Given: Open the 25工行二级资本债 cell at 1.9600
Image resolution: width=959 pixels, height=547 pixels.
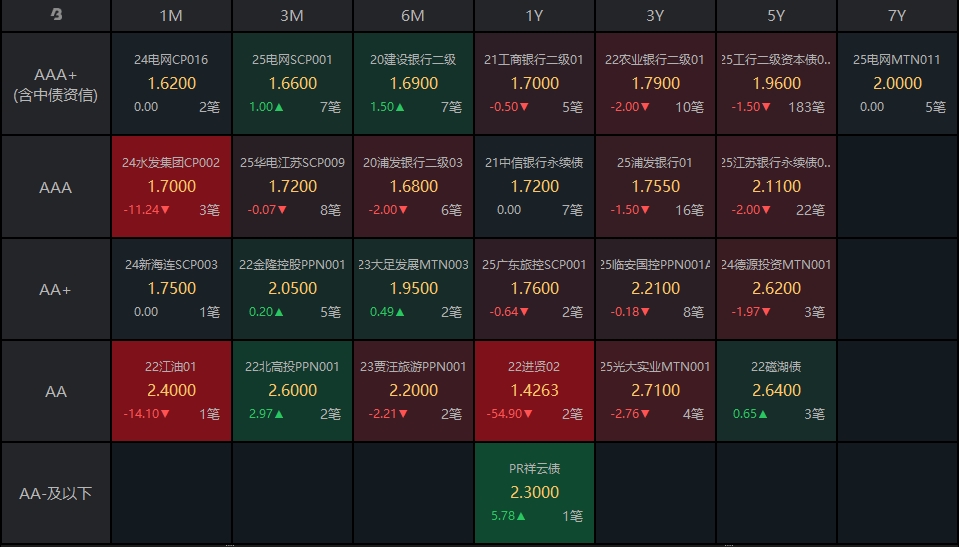Looking at the screenshot, I should 776,84.
